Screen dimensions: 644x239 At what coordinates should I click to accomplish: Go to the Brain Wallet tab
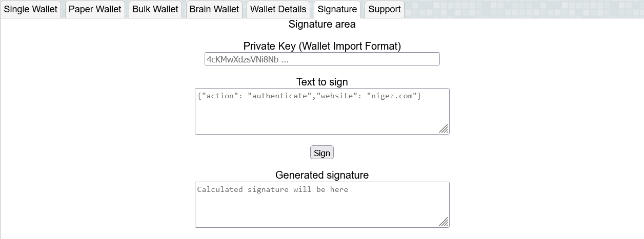click(x=214, y=9)
